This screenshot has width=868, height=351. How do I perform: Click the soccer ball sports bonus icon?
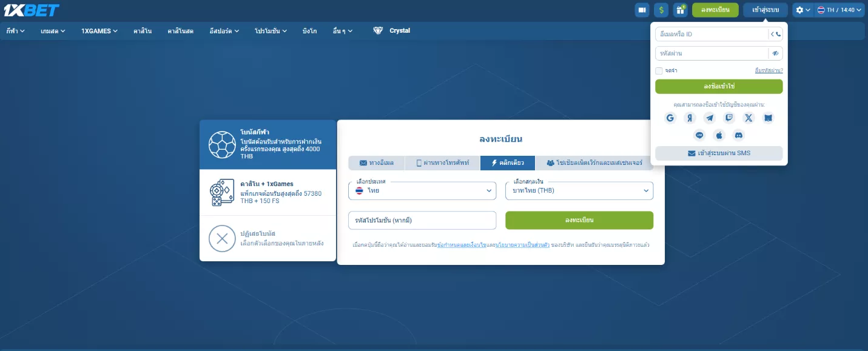coord(222,145)
